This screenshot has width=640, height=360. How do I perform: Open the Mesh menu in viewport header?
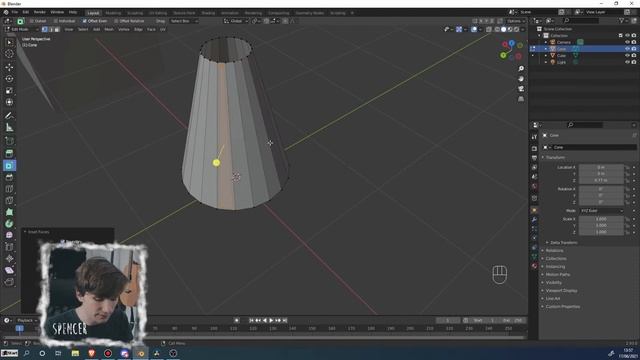click(109, 29)
